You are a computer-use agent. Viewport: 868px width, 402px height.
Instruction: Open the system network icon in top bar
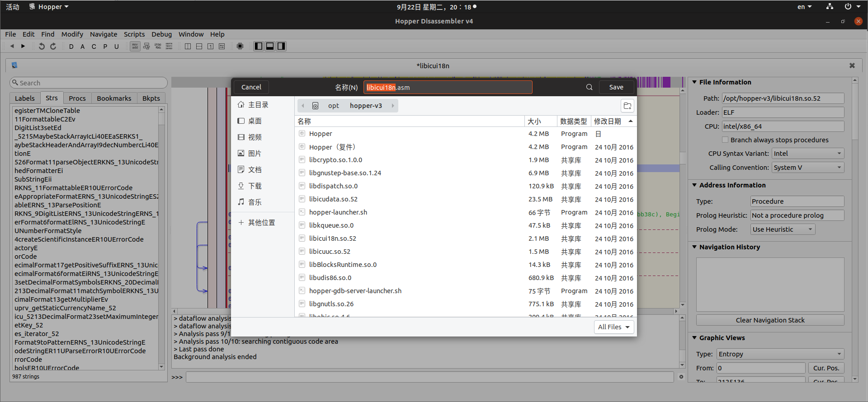click(829, 7)
